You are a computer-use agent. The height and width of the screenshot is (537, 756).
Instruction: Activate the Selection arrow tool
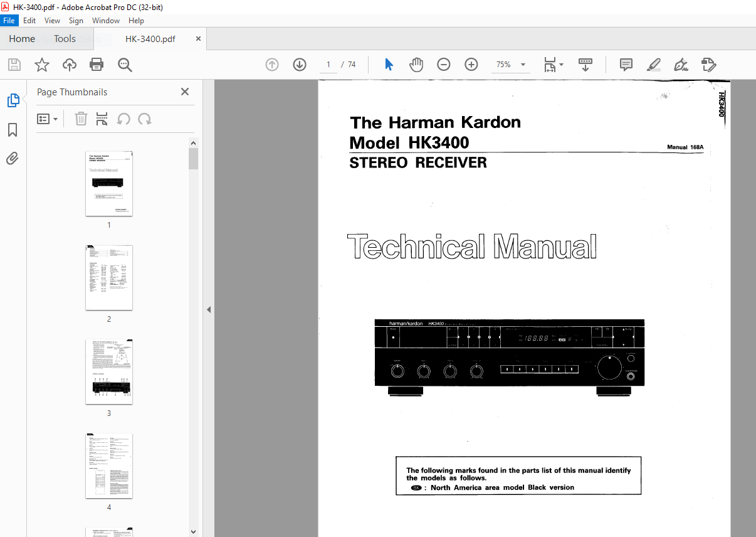tap(389, 65)
